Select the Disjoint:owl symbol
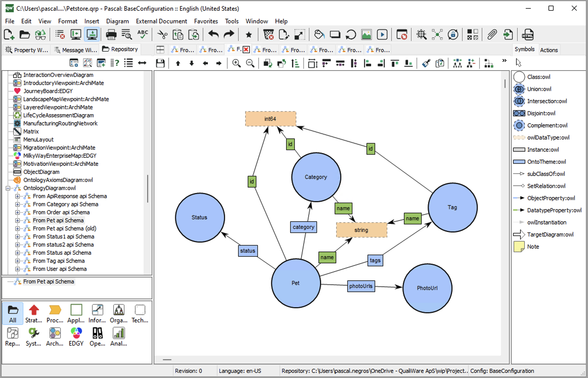588x378 pixels. (534, 113)
